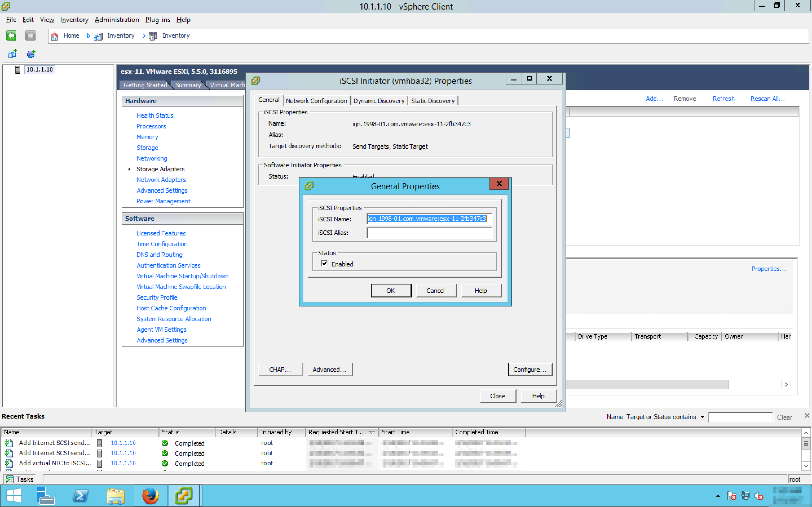Click the new virtual machine toolbar icon
This screenshot has width=812, height=507.
[x=12, y=54]
